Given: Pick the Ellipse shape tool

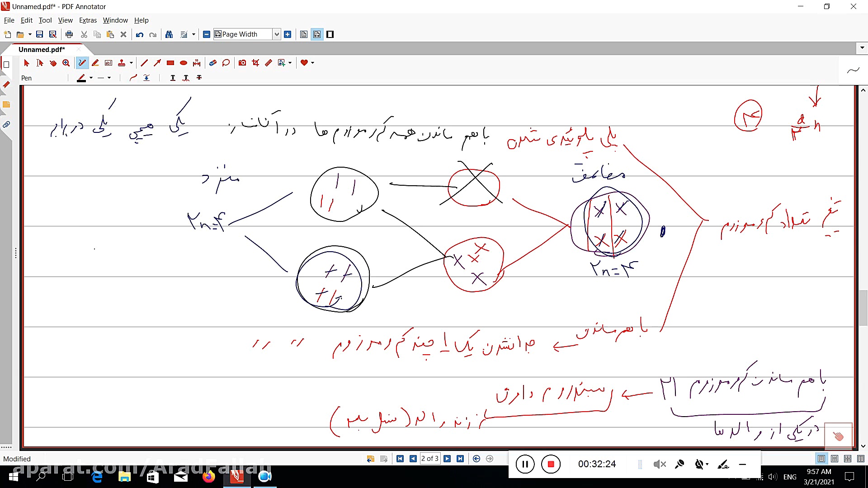Looking at the screenshot, I should click(184, 63).
